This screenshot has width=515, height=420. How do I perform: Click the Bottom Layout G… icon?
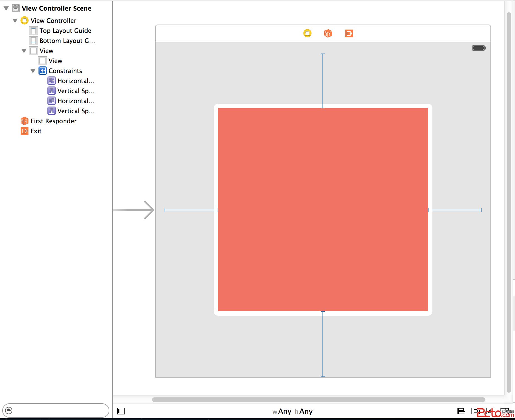[x=33, y=41]
